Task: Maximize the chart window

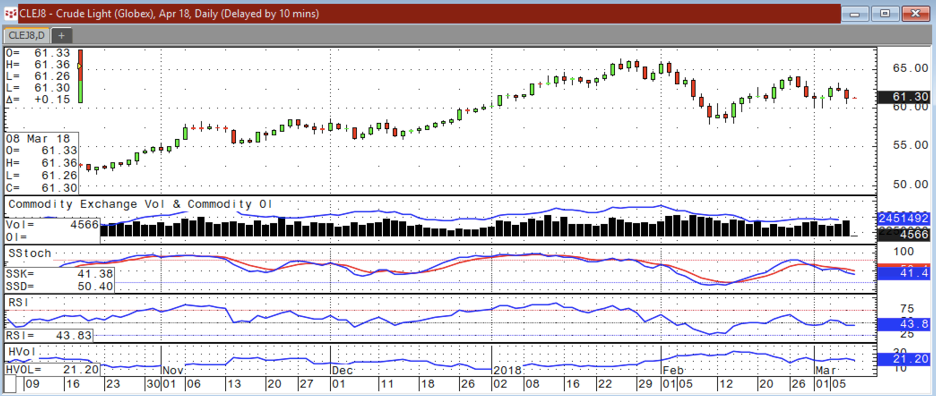Action: tap(885, 13)
